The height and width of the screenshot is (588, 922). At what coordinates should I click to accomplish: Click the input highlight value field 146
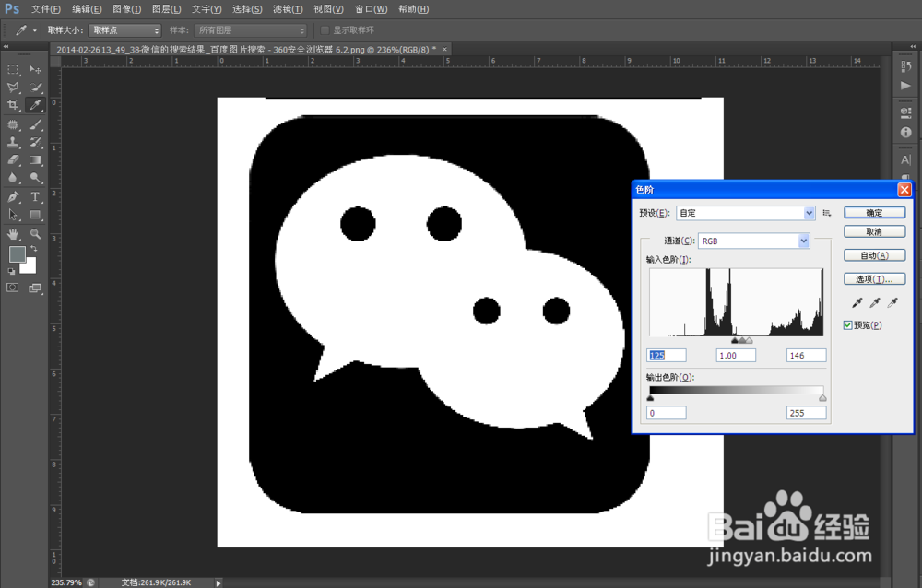(x=806, y=355)
